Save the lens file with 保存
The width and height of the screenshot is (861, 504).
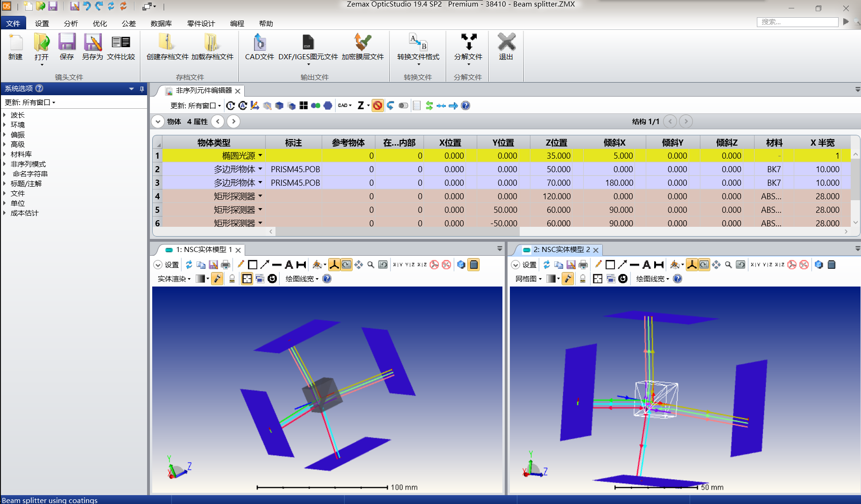click(67, 47)
